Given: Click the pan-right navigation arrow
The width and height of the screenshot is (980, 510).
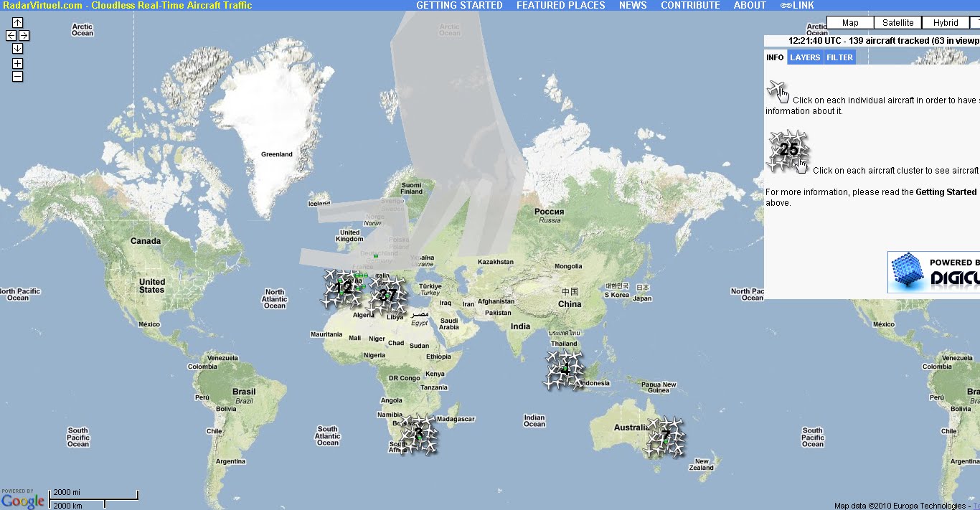Looking at the screenshot, I should [x=22, y=34].
